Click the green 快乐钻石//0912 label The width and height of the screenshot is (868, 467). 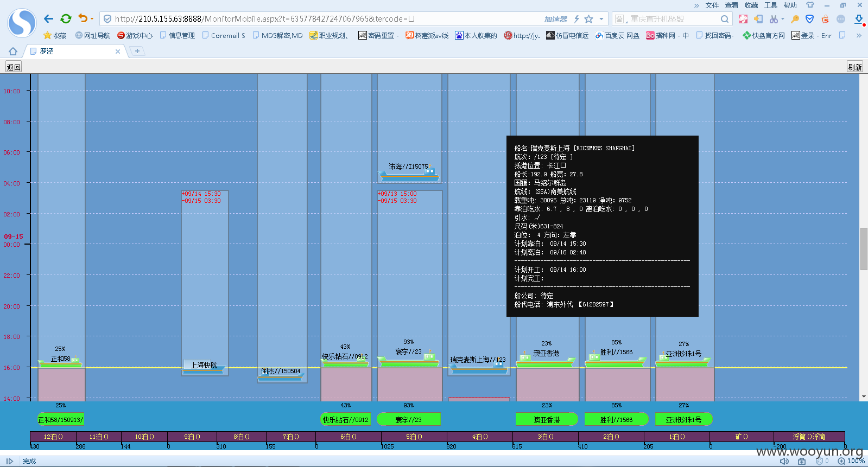pyautogui.click(x=345, y=419)
